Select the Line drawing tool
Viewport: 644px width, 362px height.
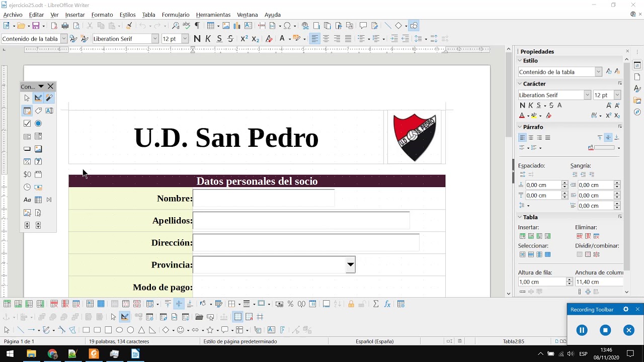[21, 330]
